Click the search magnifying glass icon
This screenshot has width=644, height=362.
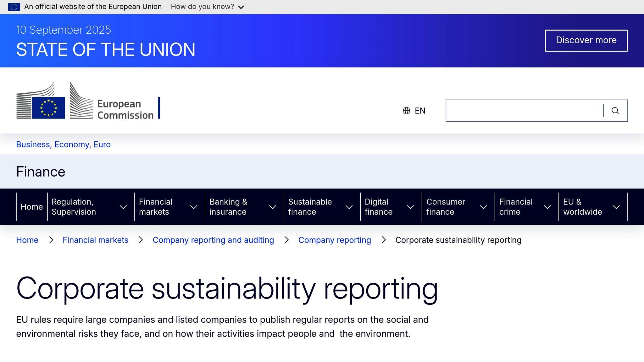click(x=615, y=111)
